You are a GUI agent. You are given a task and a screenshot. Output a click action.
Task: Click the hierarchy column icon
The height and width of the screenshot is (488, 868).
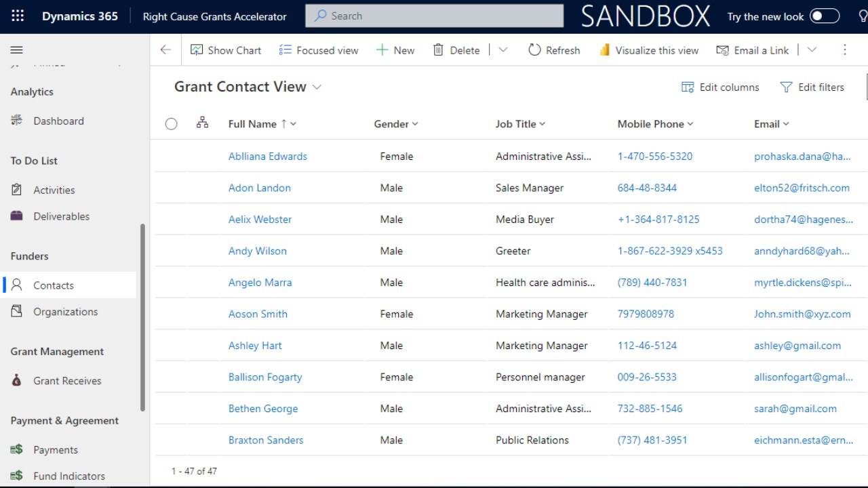click(202, 123)
